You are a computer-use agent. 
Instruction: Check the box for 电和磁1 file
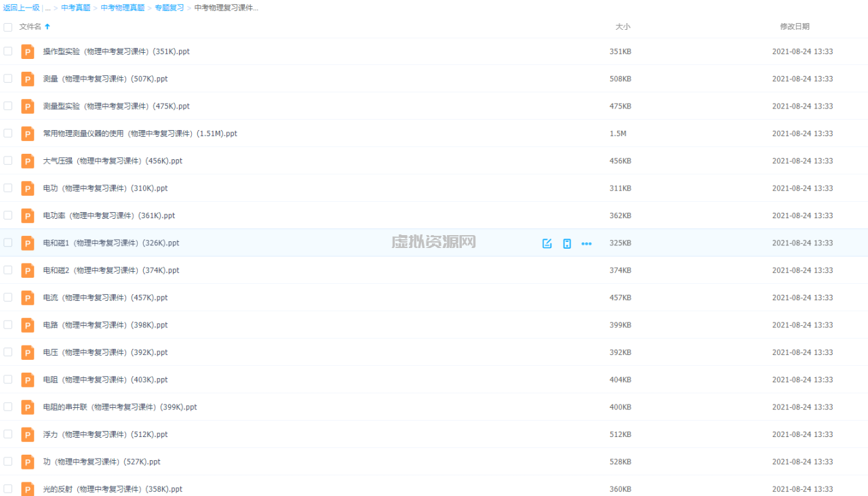click(x=8, y=243)
